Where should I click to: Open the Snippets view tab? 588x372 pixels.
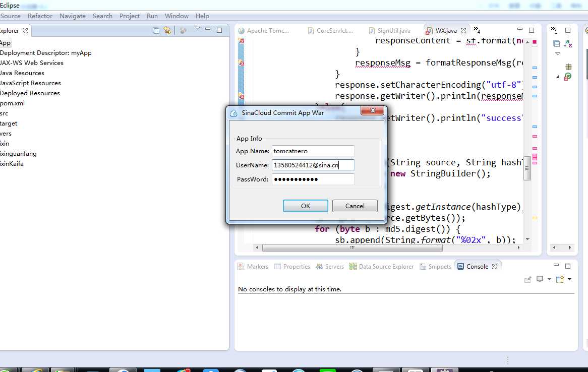435,267
